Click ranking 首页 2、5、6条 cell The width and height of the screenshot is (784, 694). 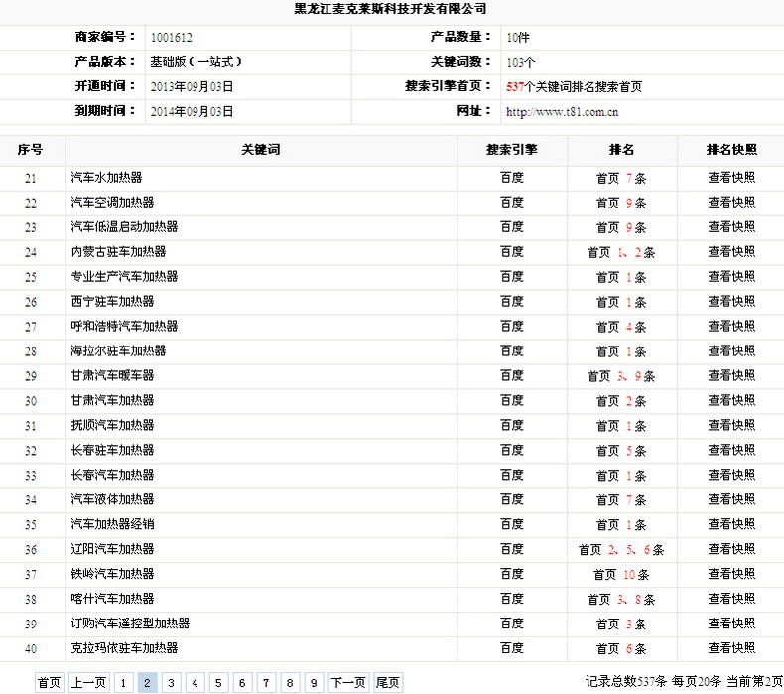pyautogui.click(x=621, y=550)
